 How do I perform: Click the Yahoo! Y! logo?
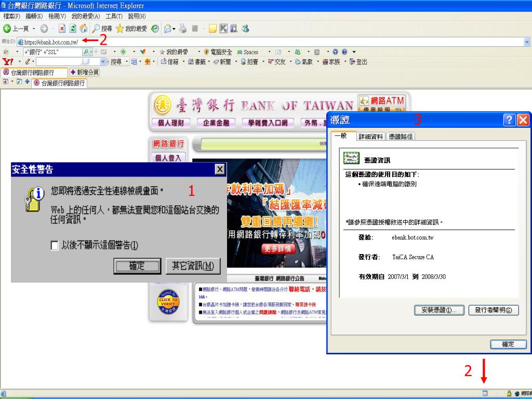[x=8, y=62]
